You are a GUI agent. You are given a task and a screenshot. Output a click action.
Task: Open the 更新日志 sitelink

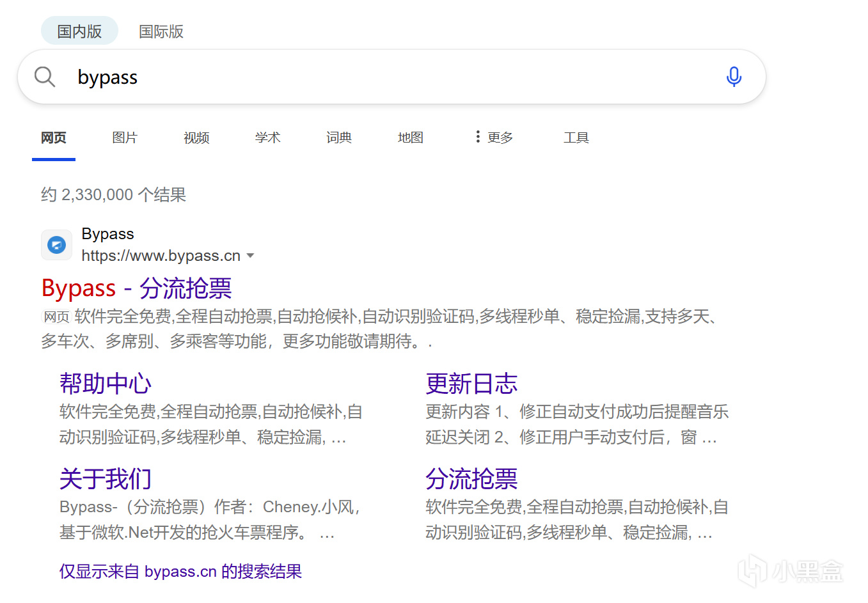[471, 384]
